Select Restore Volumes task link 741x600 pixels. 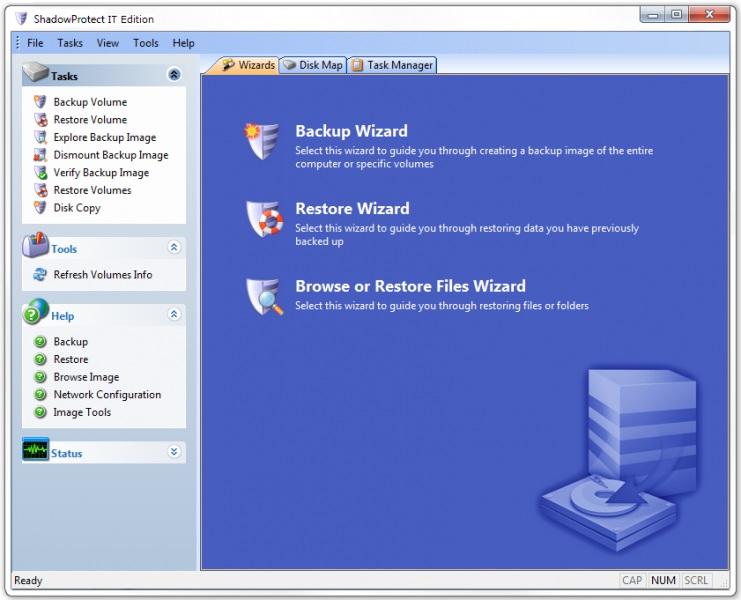(92, 190)
